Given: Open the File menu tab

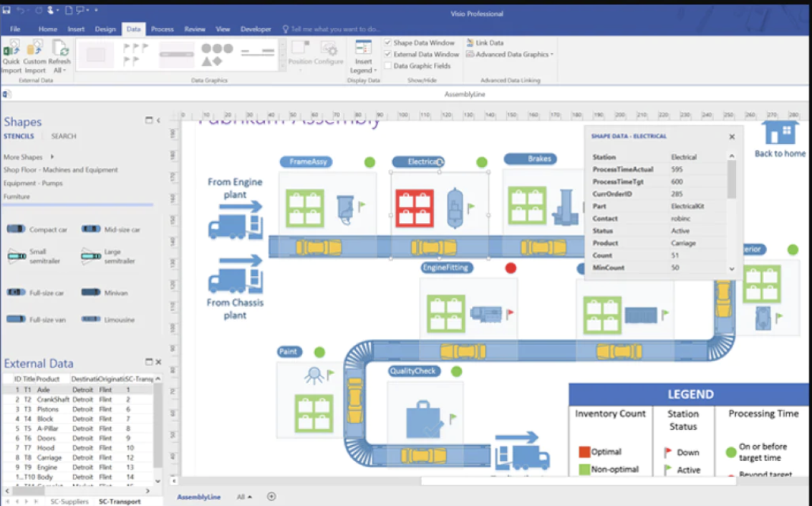Looking at the screenshot, I should tap(15, 29).
